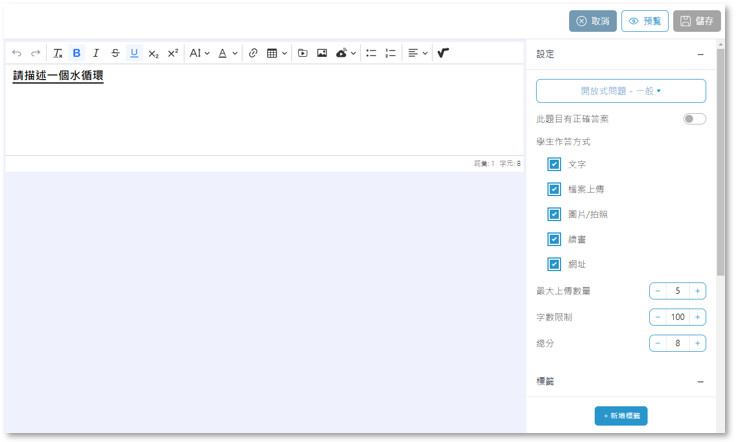The width and height of the screenshot is (736, 442).
Task: Click the remove formatting icon
Action: tap(58, 53)
